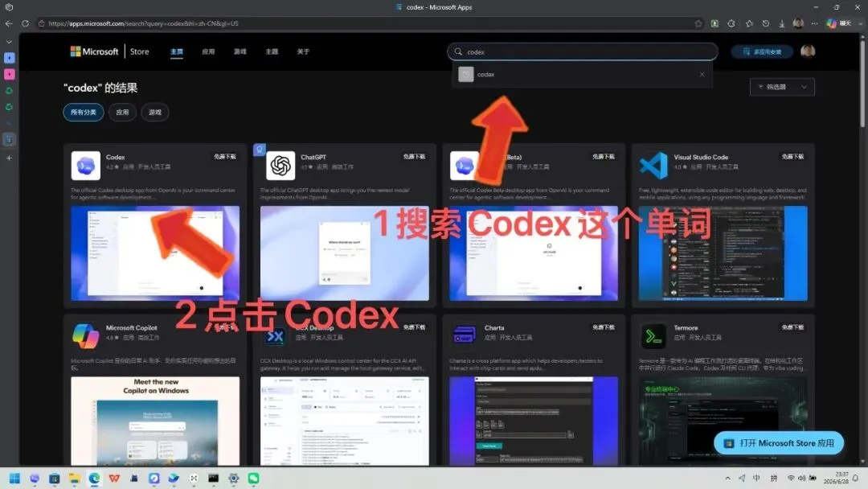Open the Settings gear on the taskbar
The image size is (868, 489).
coord(234,478)
